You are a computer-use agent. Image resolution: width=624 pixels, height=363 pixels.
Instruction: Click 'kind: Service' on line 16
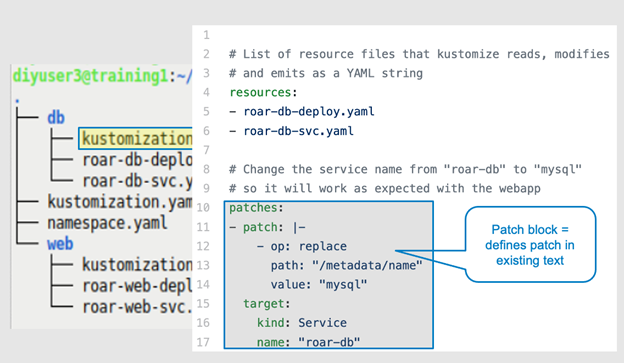coord(302,323)
